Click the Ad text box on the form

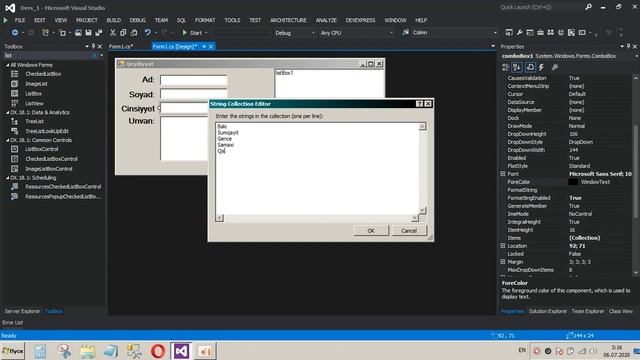point(193,80)
